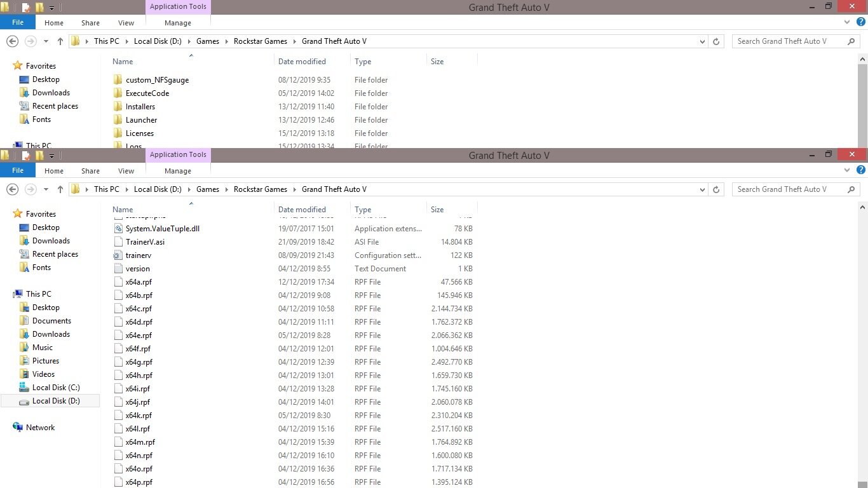Sort by Name in the rpf files window
This screenshot has width=868, height=488.
click(123, 210)
